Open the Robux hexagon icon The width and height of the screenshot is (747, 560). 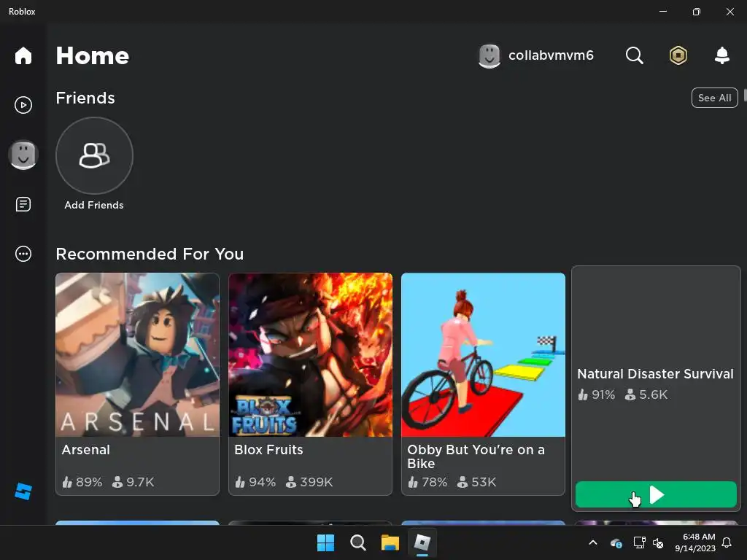click(x=678, y=55)
